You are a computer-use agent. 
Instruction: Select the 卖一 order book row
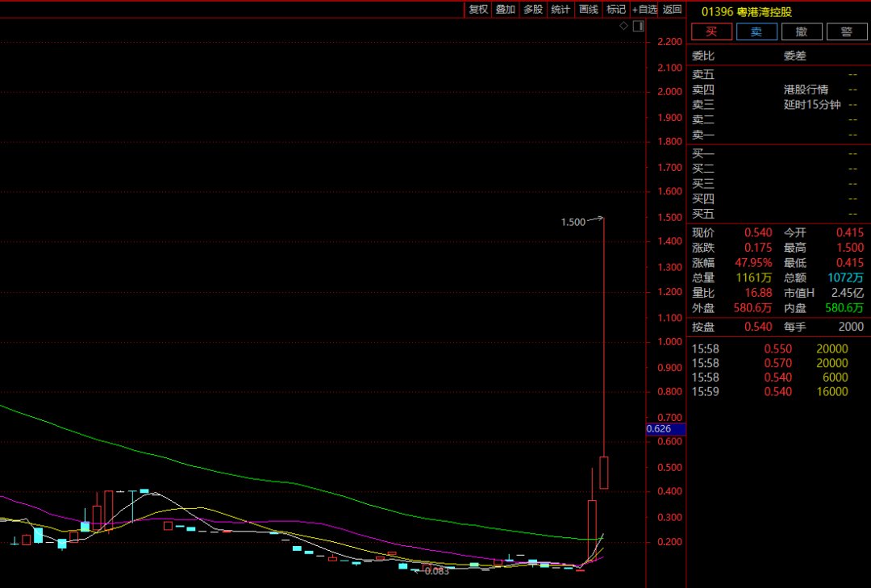(x=777, y=135)
